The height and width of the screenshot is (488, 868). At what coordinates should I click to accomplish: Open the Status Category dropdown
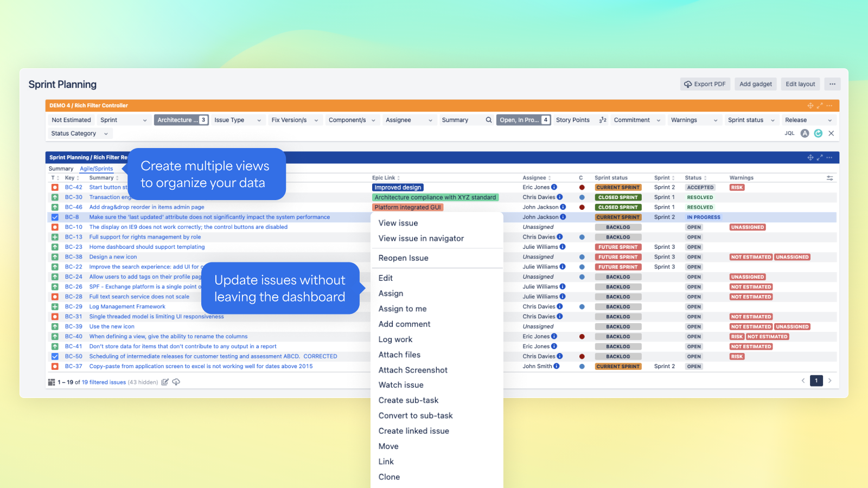click(79, 133)
